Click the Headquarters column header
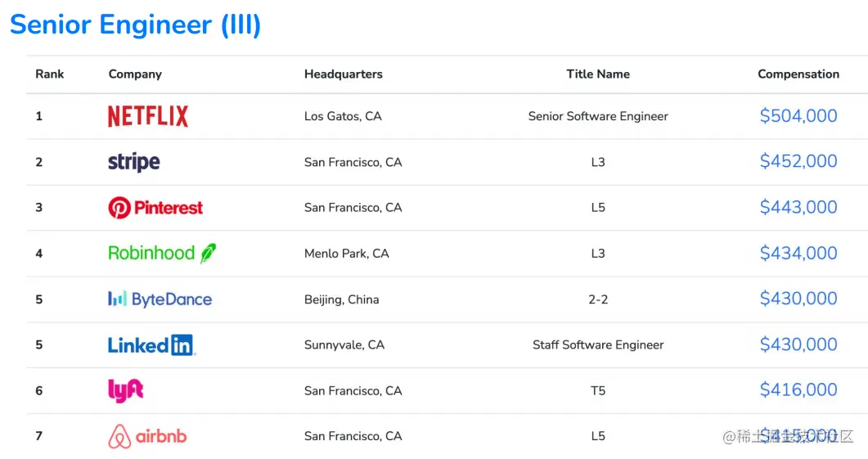This screenshot has height=459, width=868. (x=344, y=74)
